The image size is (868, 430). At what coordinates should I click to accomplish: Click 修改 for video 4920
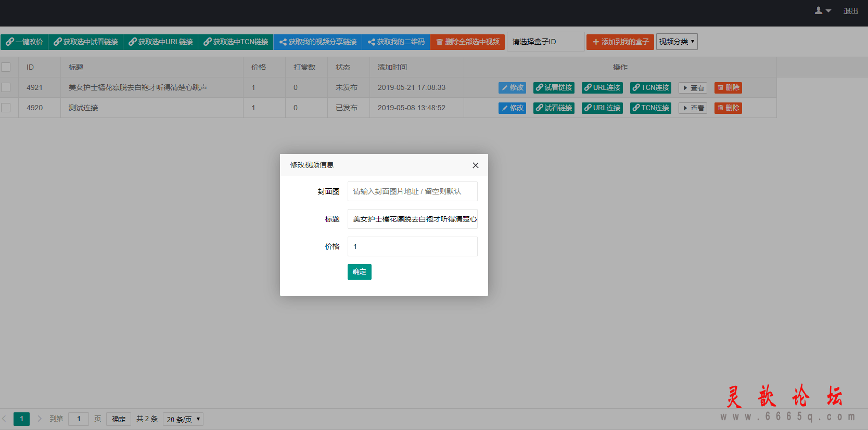[x=512, y=108]
